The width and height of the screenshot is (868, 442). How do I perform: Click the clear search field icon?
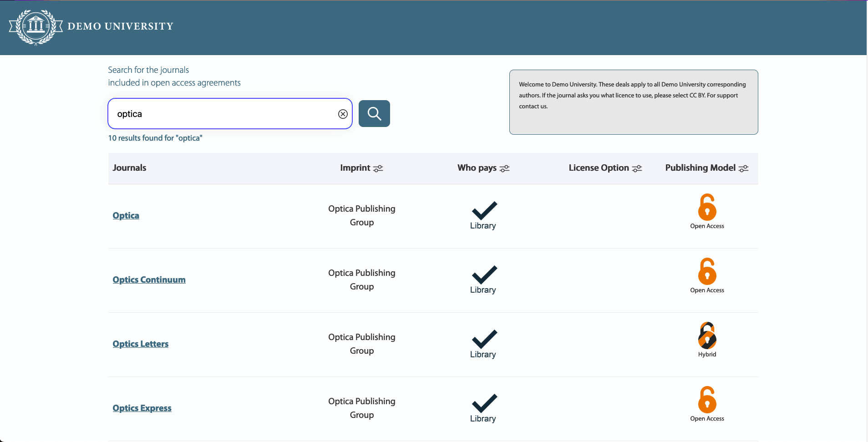[343, 114]
